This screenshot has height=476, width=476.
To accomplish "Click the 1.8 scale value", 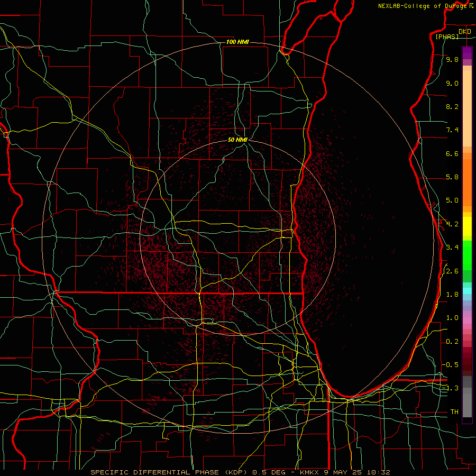I will click(x=452, y=295).
